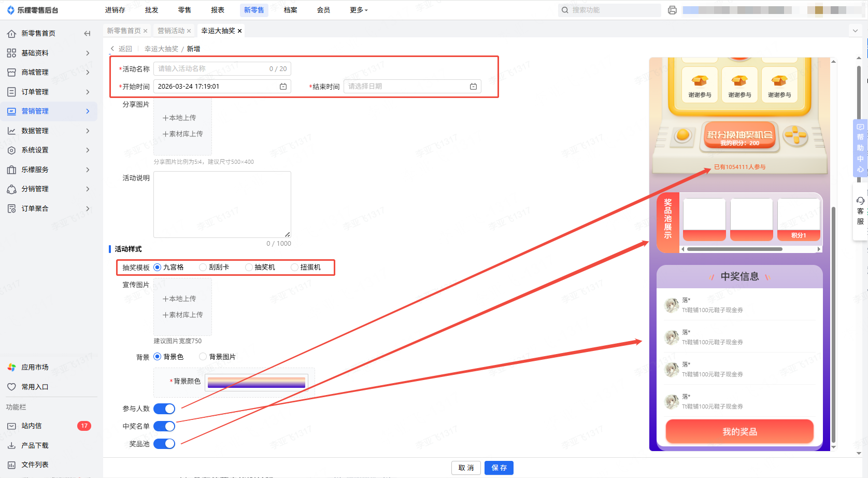Click the printer icon in top bar
The image size is (868, 478).
[x=672, y=10]
